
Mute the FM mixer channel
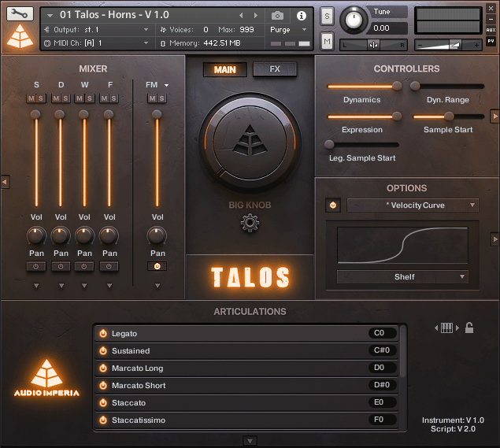click(153, 98)
